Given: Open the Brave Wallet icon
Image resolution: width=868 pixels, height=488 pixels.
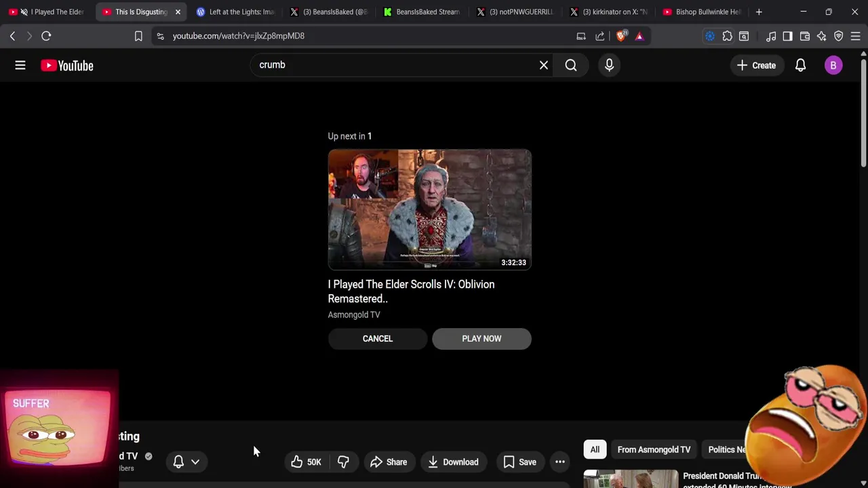Looking at the screenshot, I should click(805, 36).
